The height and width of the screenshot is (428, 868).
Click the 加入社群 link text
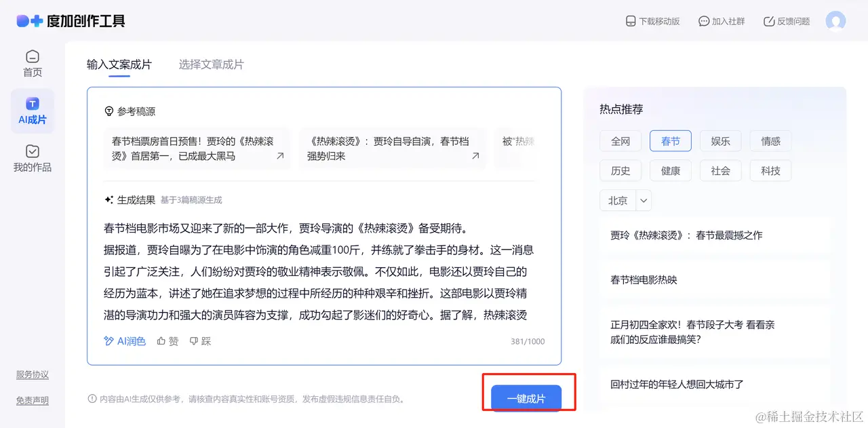click(728, 21)
